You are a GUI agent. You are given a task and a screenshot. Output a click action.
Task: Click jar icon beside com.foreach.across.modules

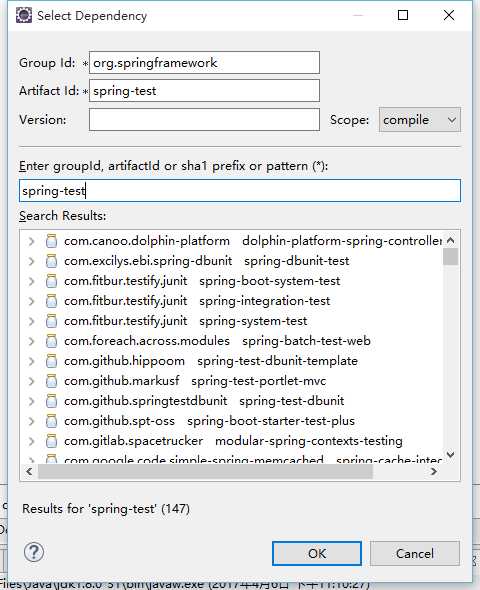click(x=52, y=341)
